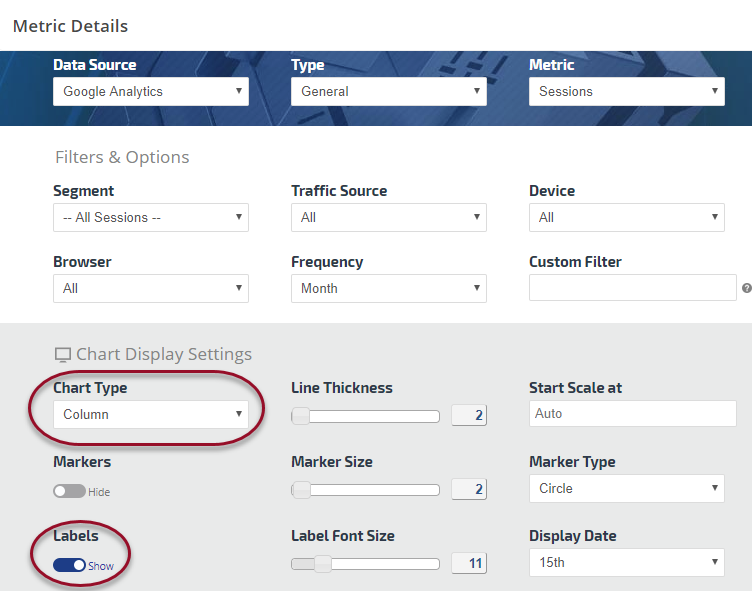
Task: Toggle the Markers switch to show
Action: pos(69,491)
